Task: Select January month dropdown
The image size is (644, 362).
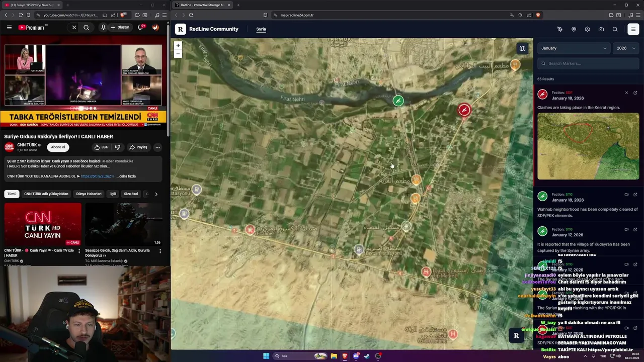Action: [x=574, y=48]
